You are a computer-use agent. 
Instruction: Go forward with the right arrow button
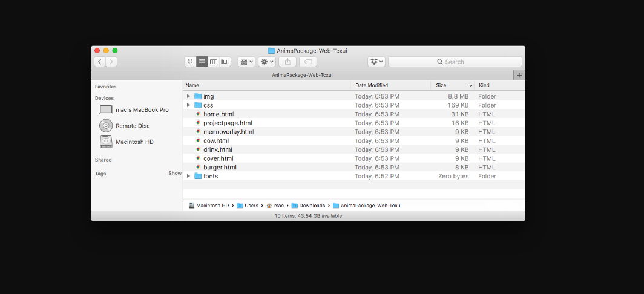(x=111, y=62)
